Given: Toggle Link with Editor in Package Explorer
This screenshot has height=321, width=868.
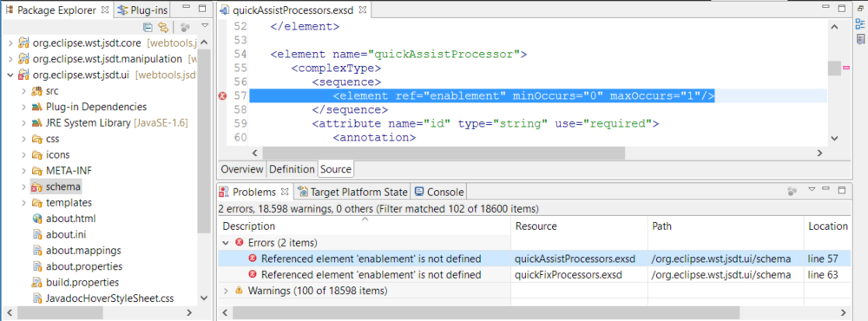Looking at the screenshot, I should 163,27.
